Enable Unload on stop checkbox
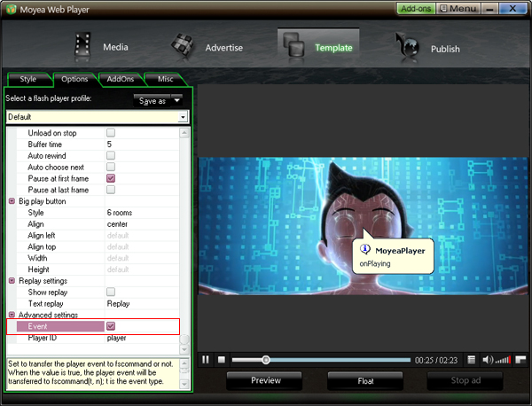532x406 pixels. [x=111, y=133]
